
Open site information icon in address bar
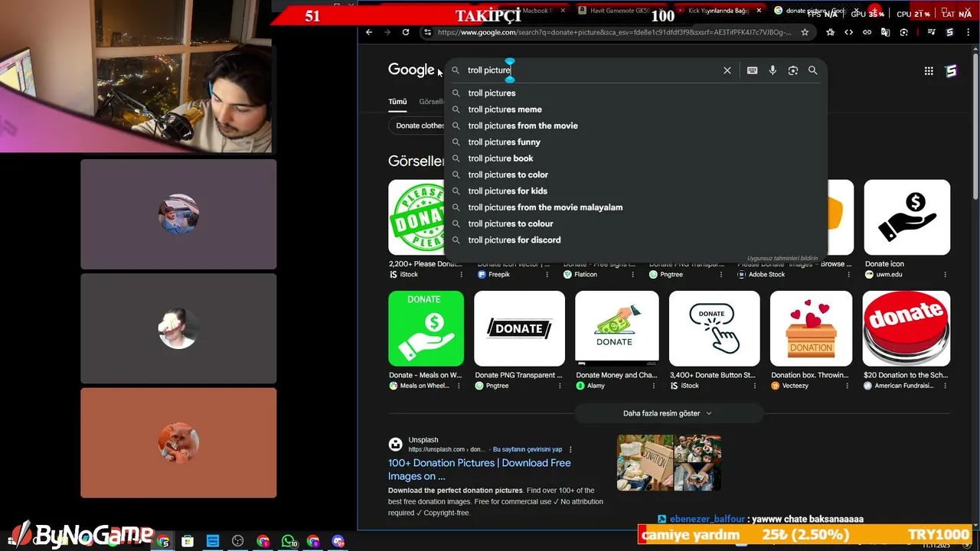[x=427, y=32]
